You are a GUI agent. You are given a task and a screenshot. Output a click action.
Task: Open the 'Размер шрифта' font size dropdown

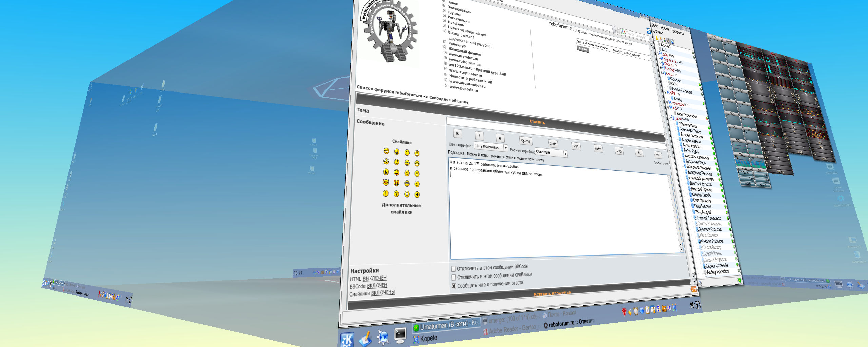point(551,152)
